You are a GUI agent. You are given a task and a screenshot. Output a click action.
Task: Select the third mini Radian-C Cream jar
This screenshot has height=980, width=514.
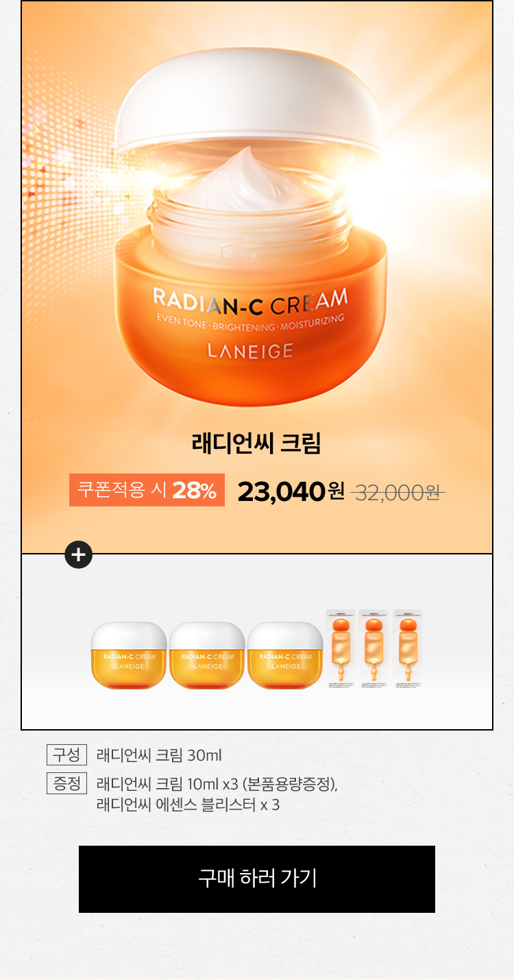coord(285,655)
